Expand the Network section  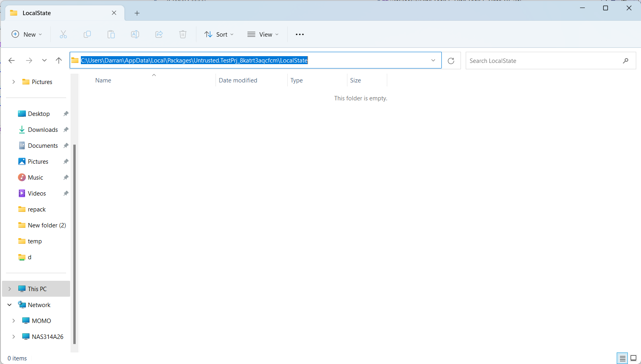coord(9,305)
